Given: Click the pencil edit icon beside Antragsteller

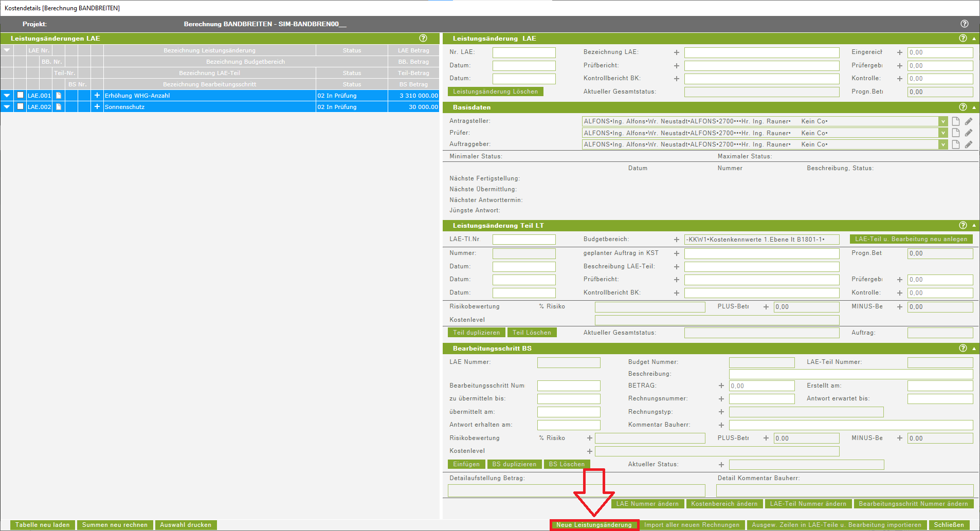Looking at the screenshot, I should [x=968, y=121].
